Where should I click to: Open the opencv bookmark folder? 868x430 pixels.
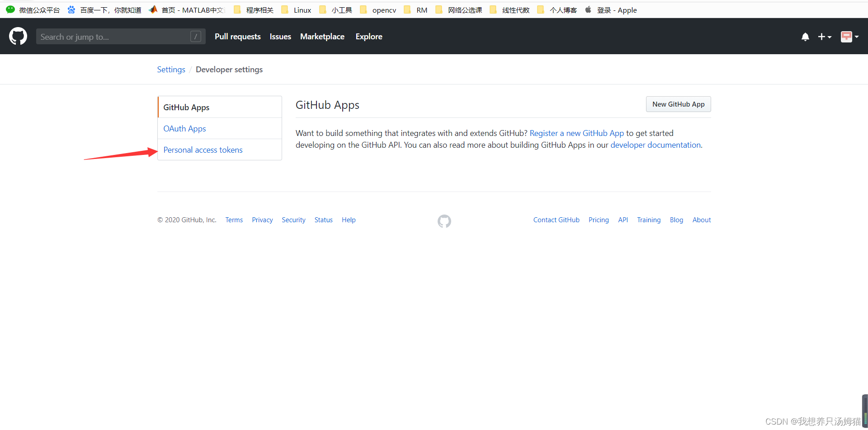tap(378, 10)
